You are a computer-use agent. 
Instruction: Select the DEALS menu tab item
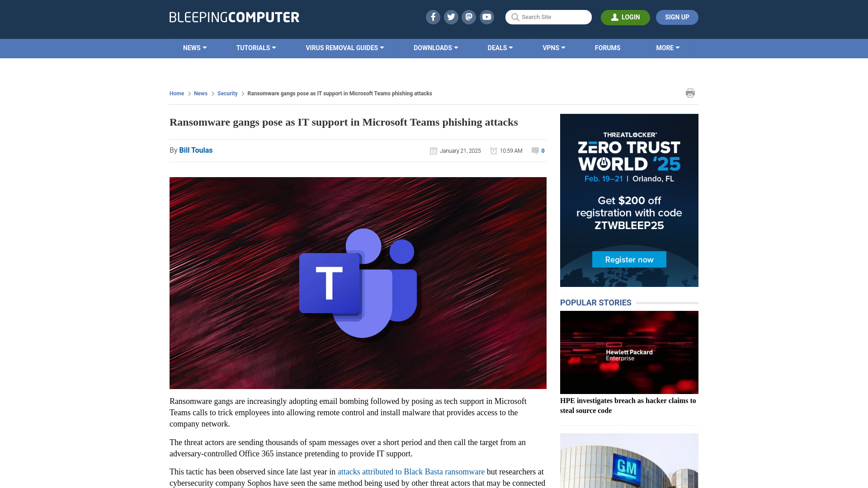(500, 47)
